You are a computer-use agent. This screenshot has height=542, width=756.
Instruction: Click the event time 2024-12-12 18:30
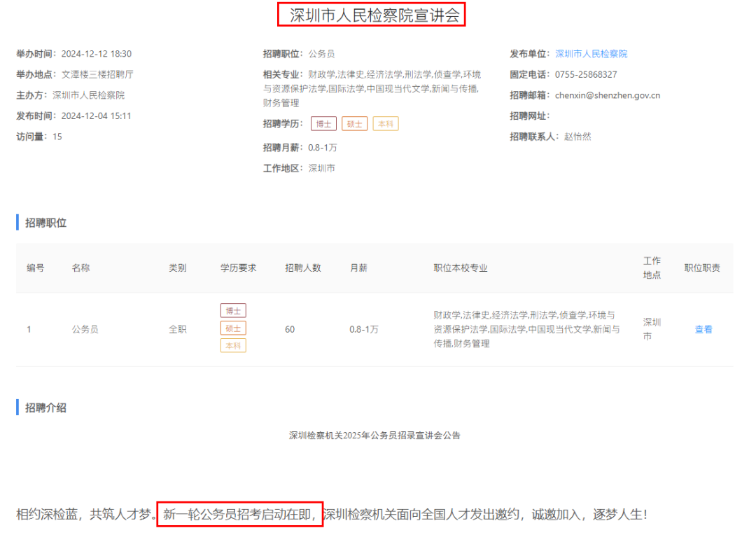coord(97,53)
